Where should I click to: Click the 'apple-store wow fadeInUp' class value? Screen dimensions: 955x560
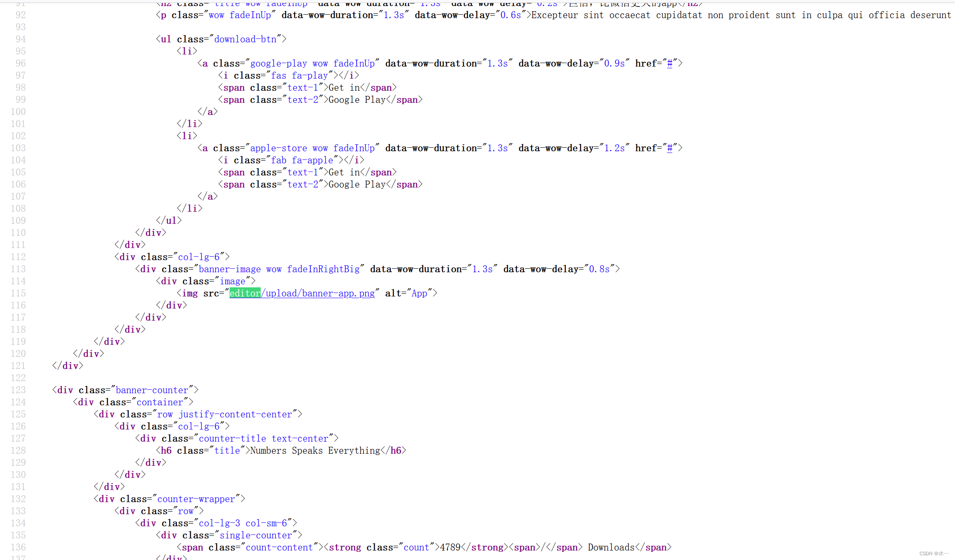[312, 148]
